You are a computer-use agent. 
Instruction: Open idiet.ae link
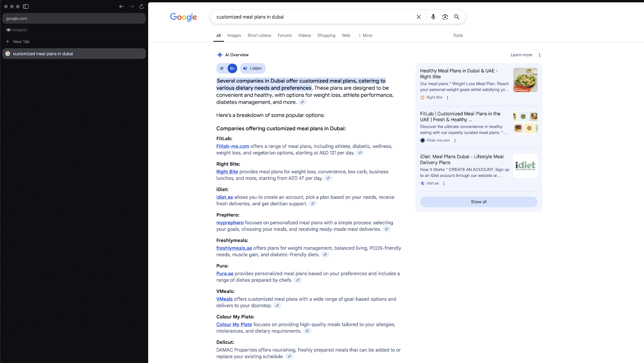(x=225, y=197)
